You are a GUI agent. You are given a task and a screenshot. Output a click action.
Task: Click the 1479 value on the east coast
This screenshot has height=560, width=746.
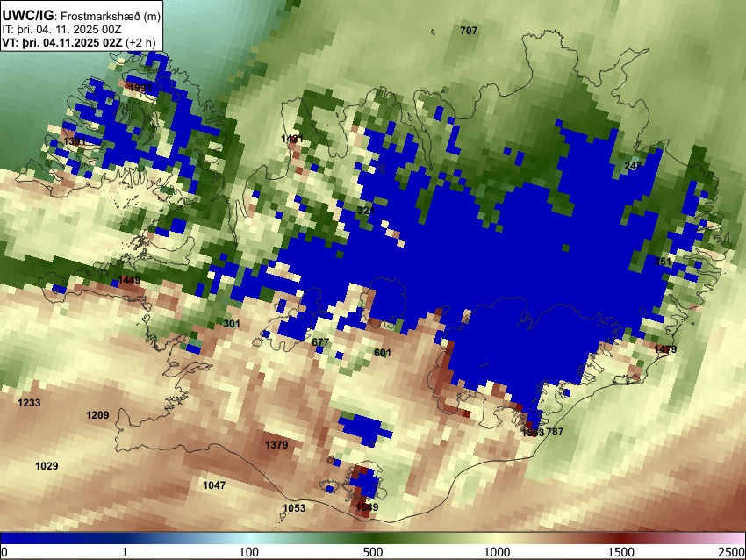coord(665,349)
